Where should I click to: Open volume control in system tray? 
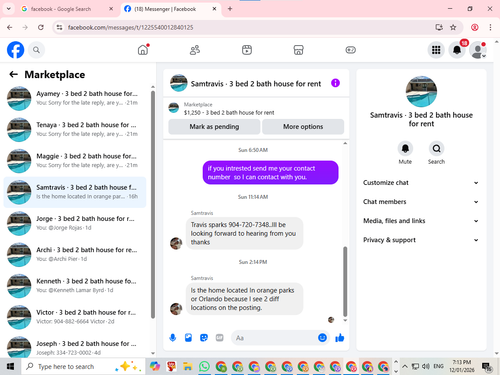(x=426, y=366)
